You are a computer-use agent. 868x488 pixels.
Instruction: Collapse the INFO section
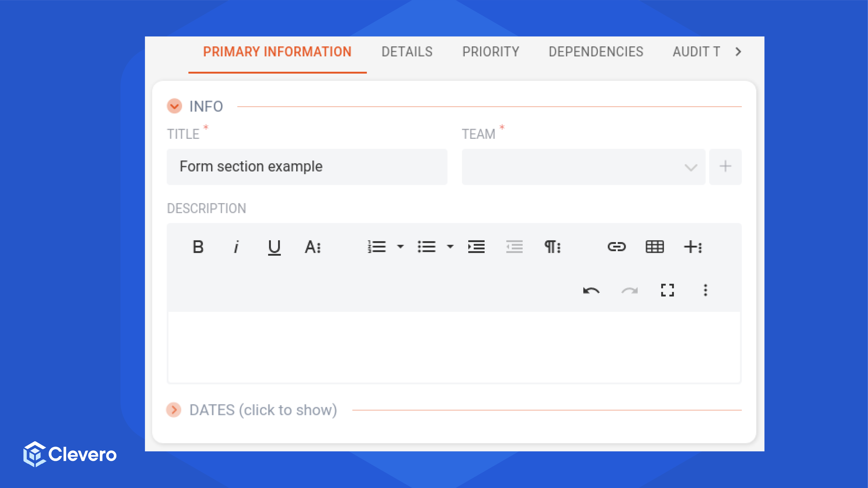[175, 106]
